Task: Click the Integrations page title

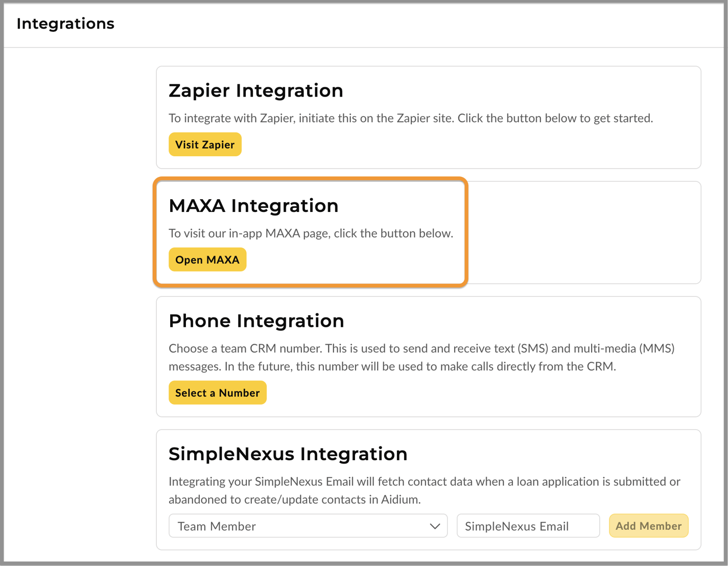Action: coord(65,23)
